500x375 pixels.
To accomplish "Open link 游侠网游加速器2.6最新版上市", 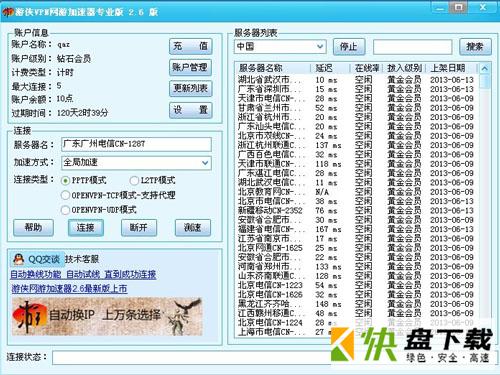I will click(x=69, y=289).
